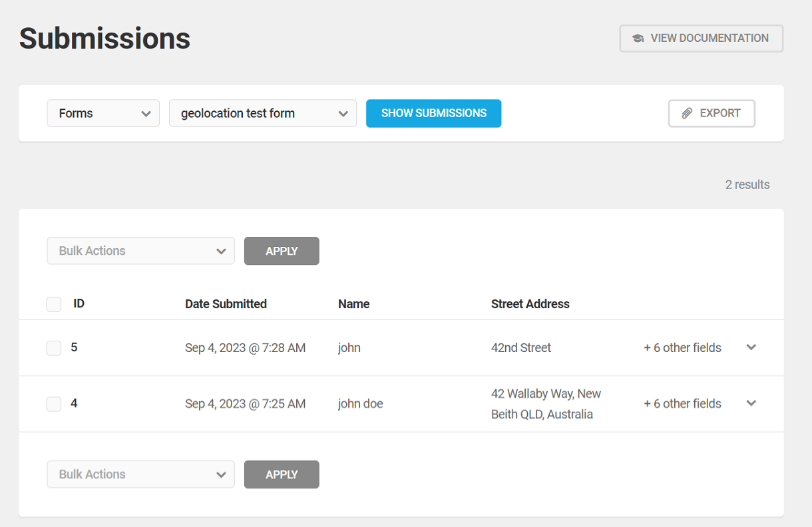Open the Forms dropdown
Viewport: 812px width, 527px height.
click(x=103, y=113)
